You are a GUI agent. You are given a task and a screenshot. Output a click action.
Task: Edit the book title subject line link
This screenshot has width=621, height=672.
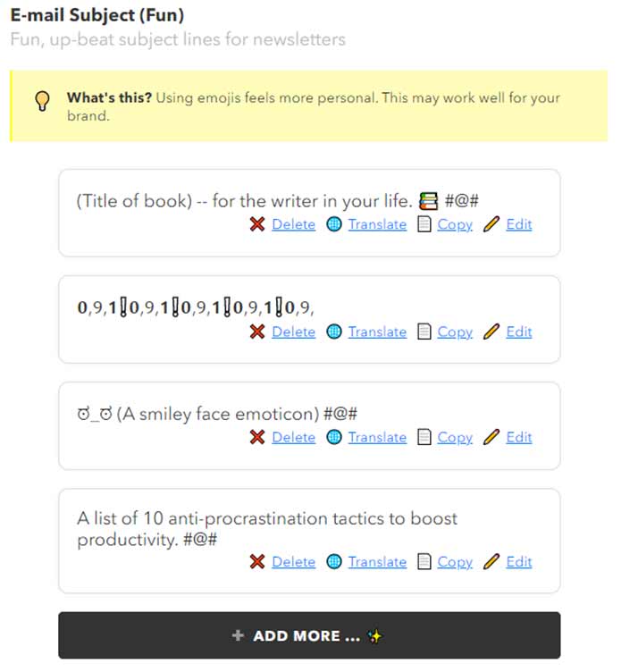tap(519, 224)
